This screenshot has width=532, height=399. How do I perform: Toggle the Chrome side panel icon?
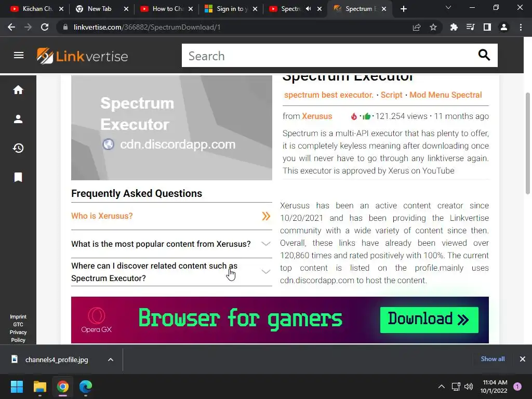tap(487, 27)
